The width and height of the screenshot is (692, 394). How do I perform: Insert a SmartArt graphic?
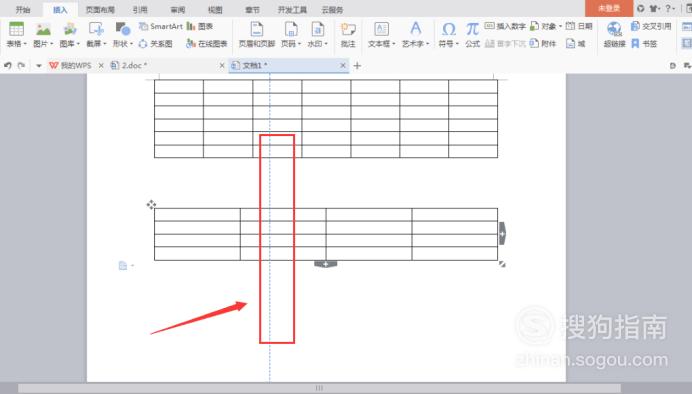coord(161,26)
